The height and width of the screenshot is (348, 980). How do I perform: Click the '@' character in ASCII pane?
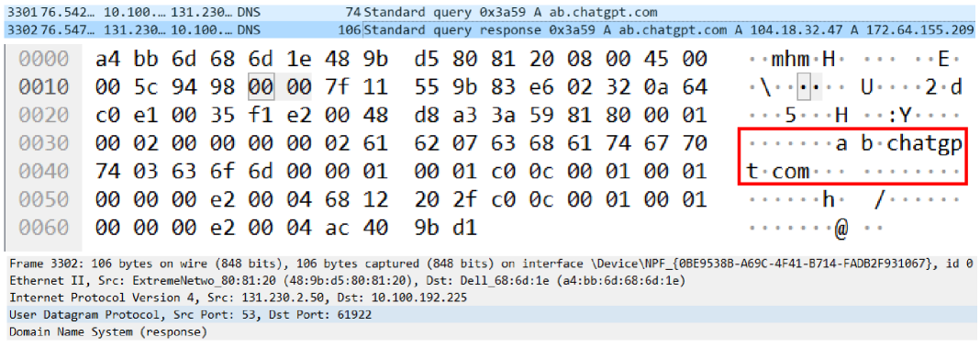pyautogui.click(x=841, y=229)
